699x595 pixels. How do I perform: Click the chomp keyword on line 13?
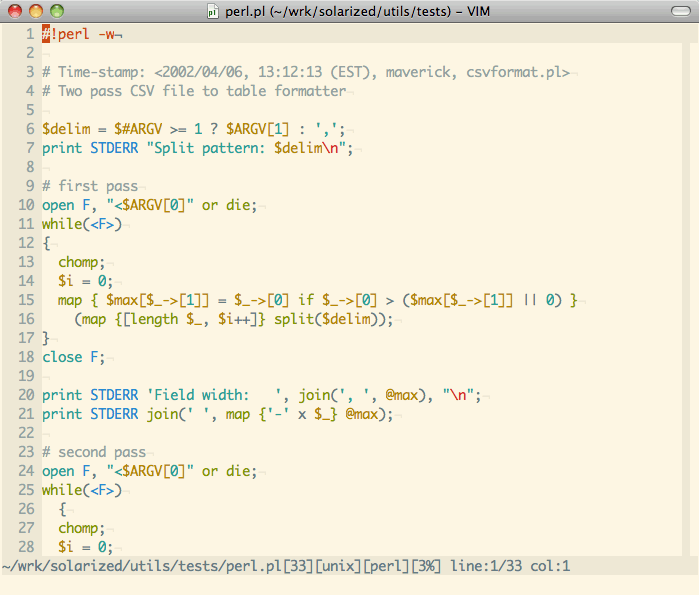(80, 262)
